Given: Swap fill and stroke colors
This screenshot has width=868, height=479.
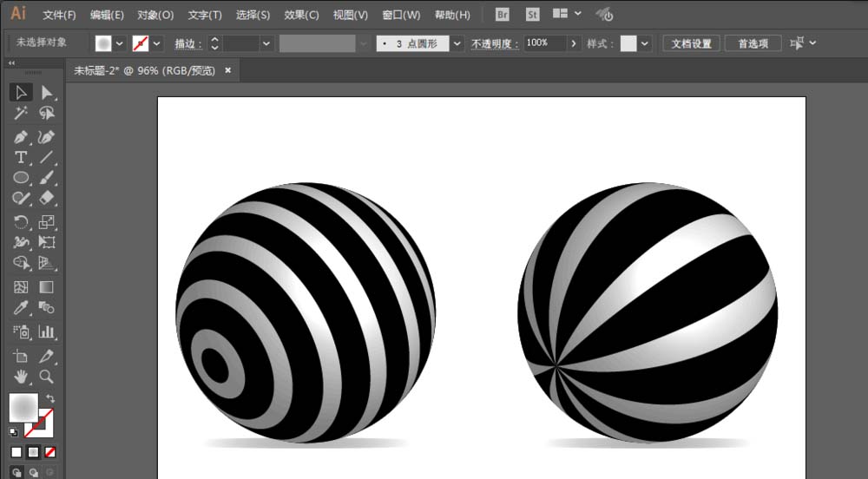Looking at the screenshot, I should [x=50, y=398].
